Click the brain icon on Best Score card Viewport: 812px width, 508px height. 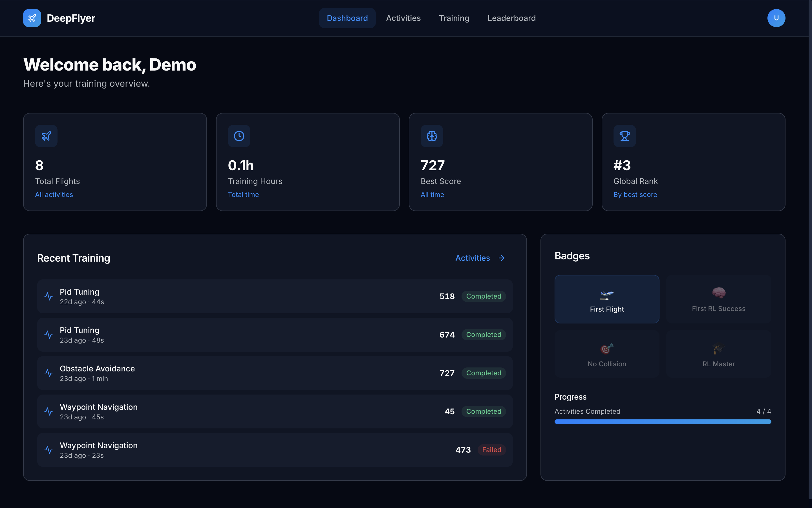coord(432,136)
